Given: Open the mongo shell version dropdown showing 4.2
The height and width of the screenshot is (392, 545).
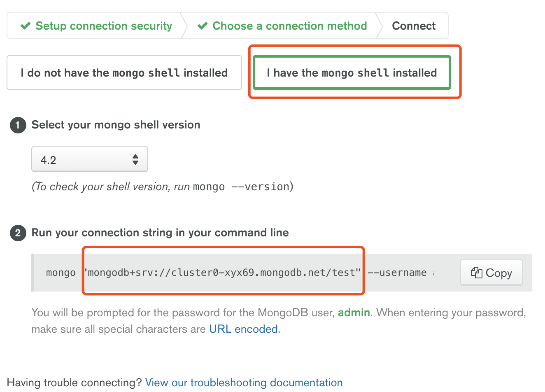Looking at the screenshot, I should click(x=89, y=159).
